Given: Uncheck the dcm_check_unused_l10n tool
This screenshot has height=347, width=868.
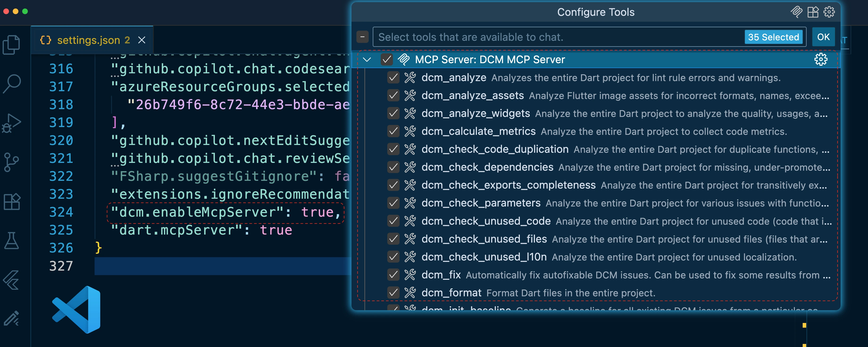Looking at the screenshot, I should pos(393,257).
